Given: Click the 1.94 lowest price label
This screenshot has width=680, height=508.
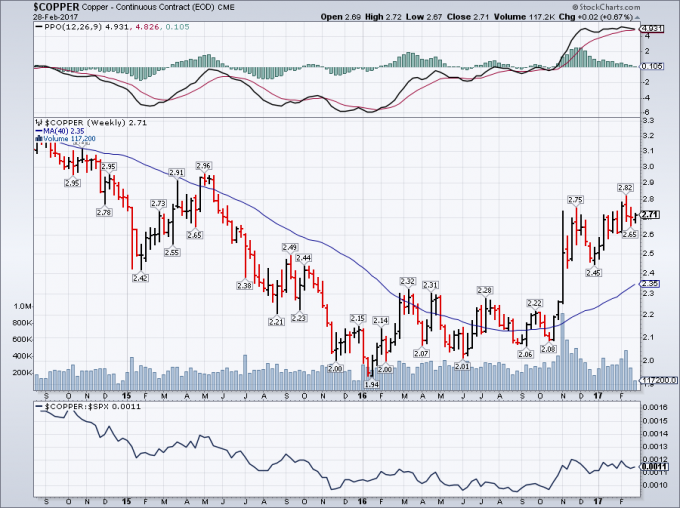Looking at the screenshot, I should [372, 384].
